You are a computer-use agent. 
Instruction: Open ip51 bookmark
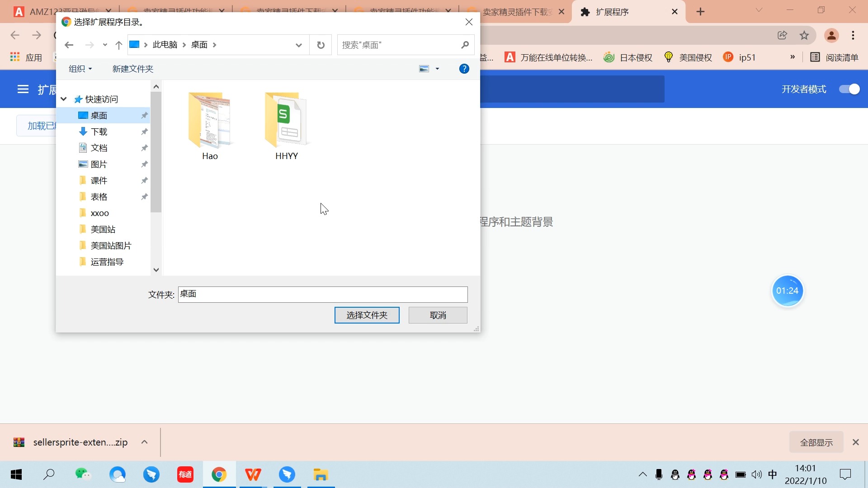[x=740, y=57]
